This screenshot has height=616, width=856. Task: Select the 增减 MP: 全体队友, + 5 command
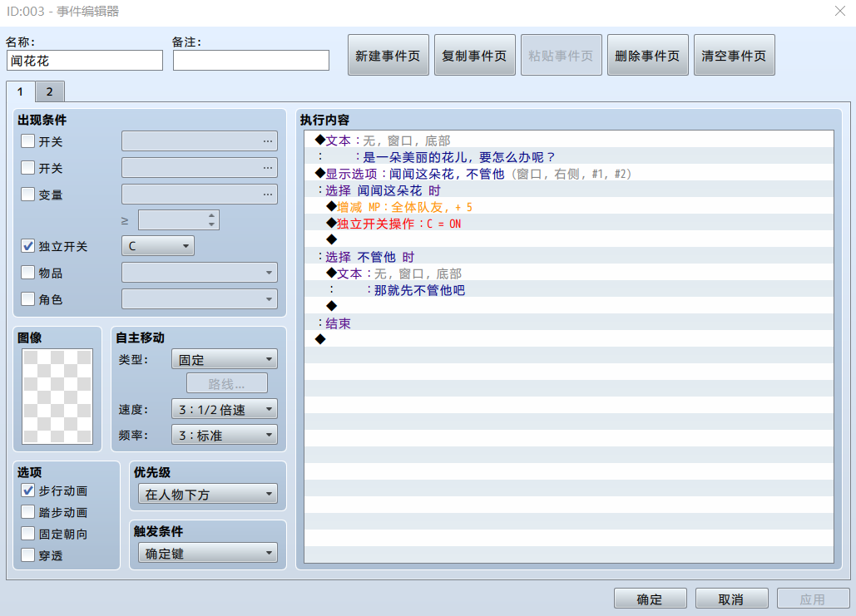tap(569, 207)
